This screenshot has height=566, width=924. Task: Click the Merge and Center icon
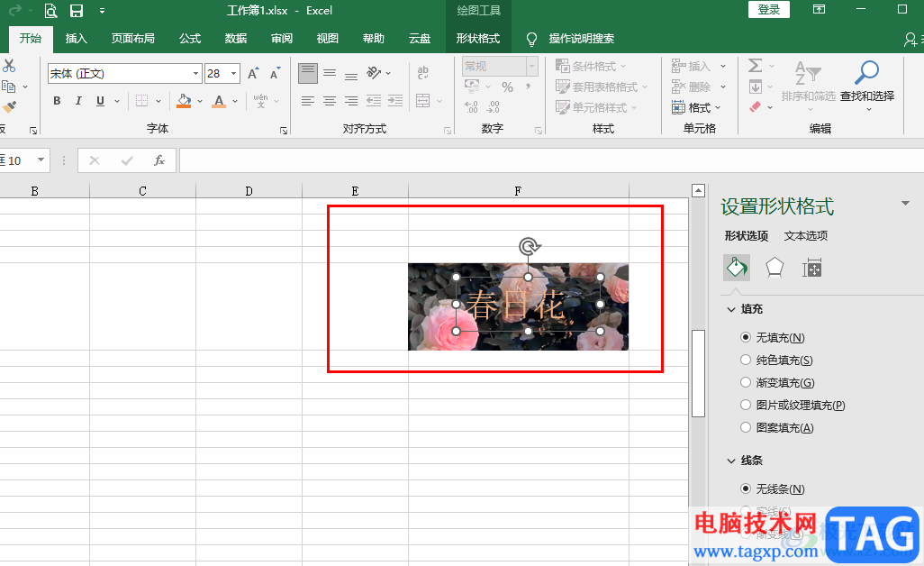click(423, 100)
